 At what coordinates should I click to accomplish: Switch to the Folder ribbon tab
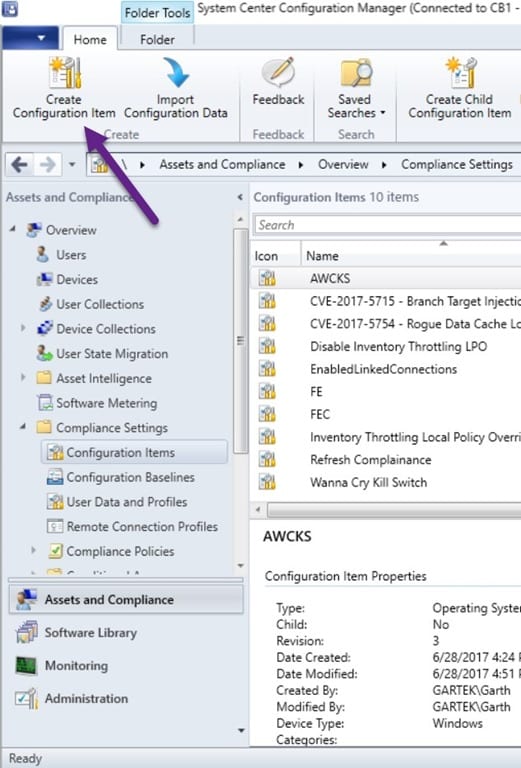pyautogui.click(x=157, y=39)
